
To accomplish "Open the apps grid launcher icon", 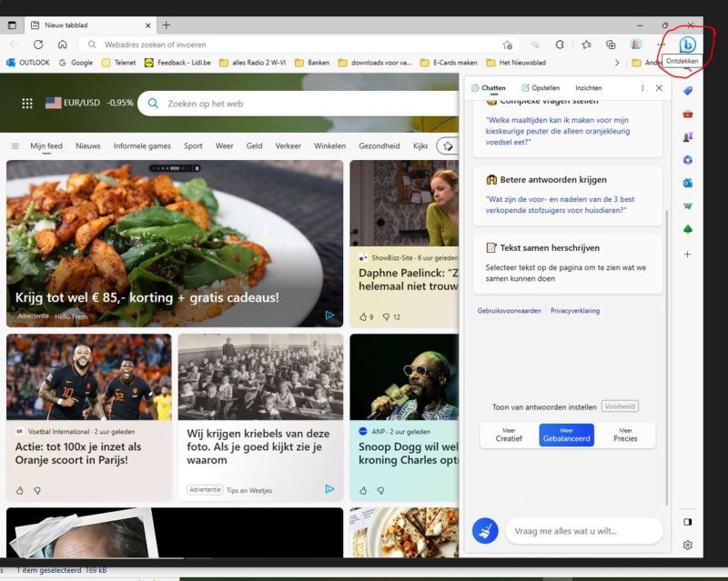I will click(x=27, y=104).
